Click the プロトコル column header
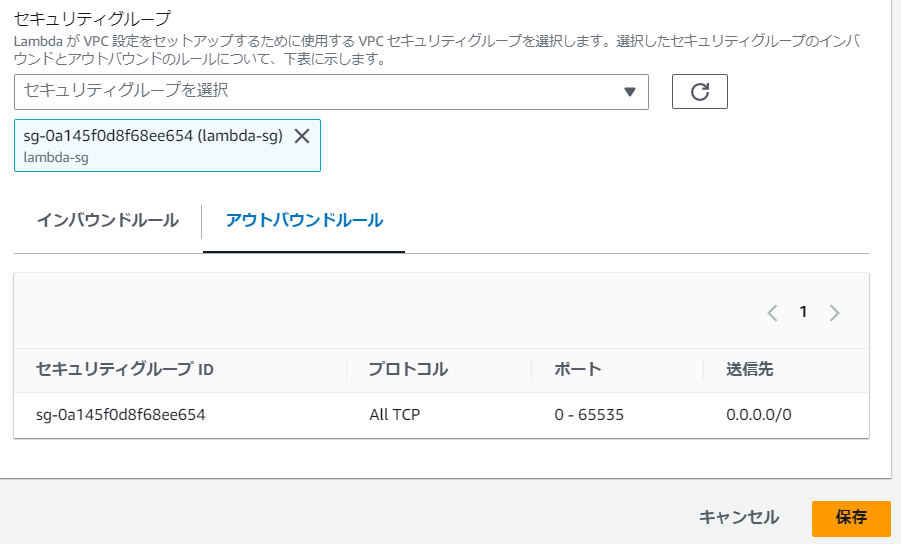The height and width of the screenshot is (544, 901). click(x=408, y=369)
